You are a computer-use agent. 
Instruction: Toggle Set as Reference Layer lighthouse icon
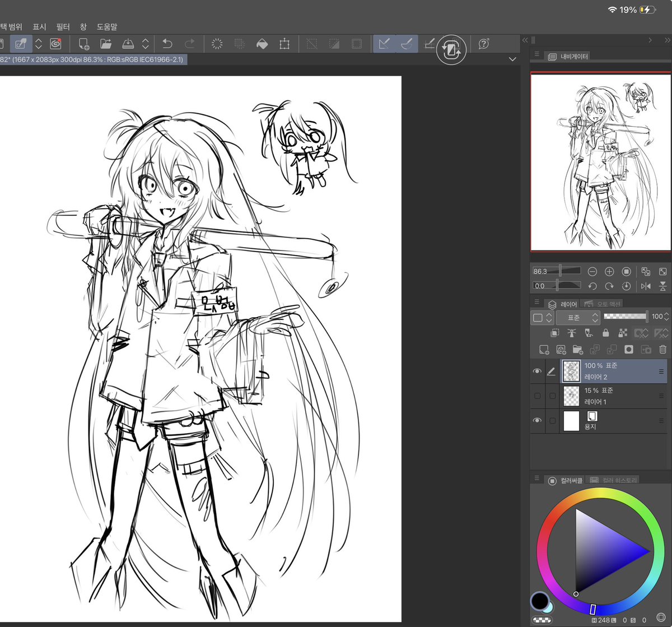[572, 333]
